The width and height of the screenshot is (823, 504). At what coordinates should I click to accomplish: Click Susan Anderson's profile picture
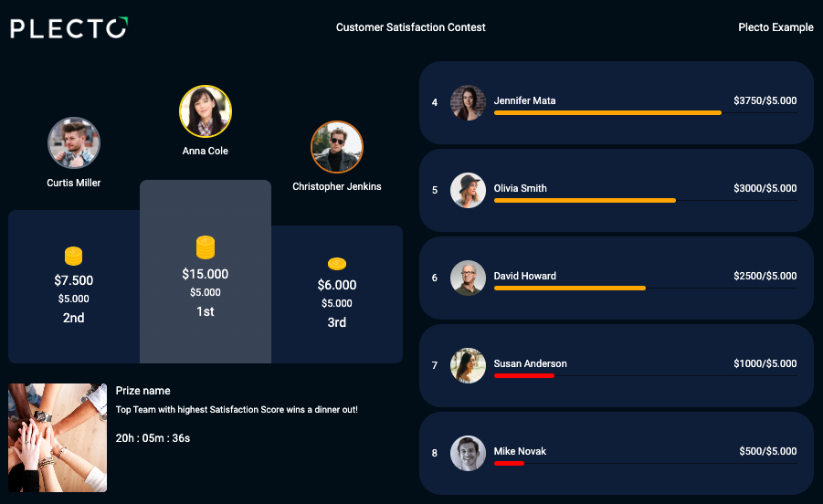tap(468, 365)
